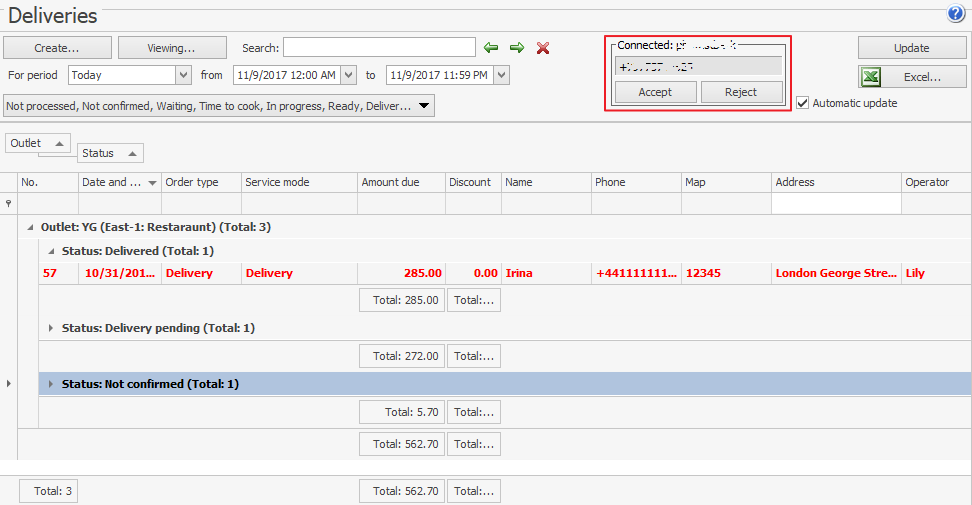The image size is (972, 505).
Task: Click the green next search result arrow
Action: click(x=517, y=48)
